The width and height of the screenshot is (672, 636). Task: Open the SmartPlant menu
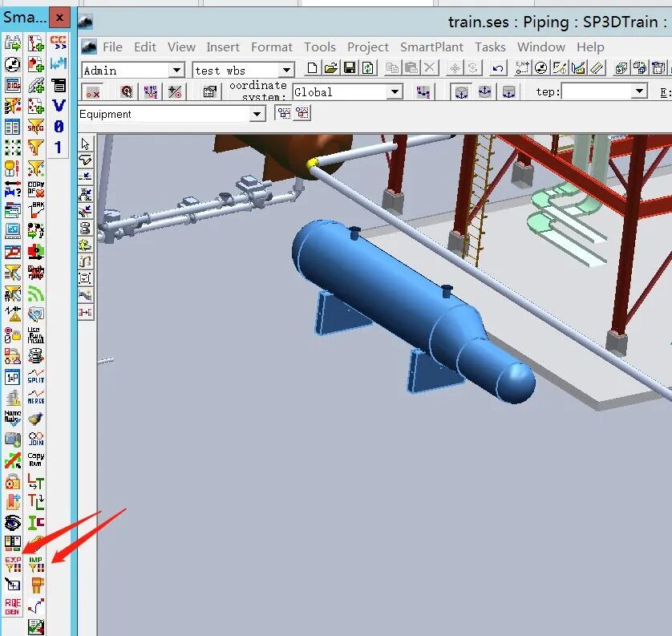point(431,47)
